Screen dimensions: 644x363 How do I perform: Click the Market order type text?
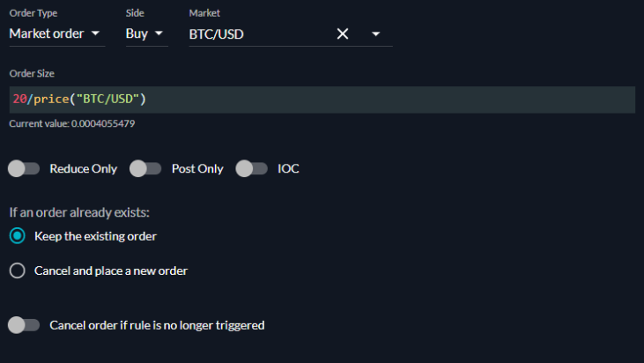pos(47,33)
